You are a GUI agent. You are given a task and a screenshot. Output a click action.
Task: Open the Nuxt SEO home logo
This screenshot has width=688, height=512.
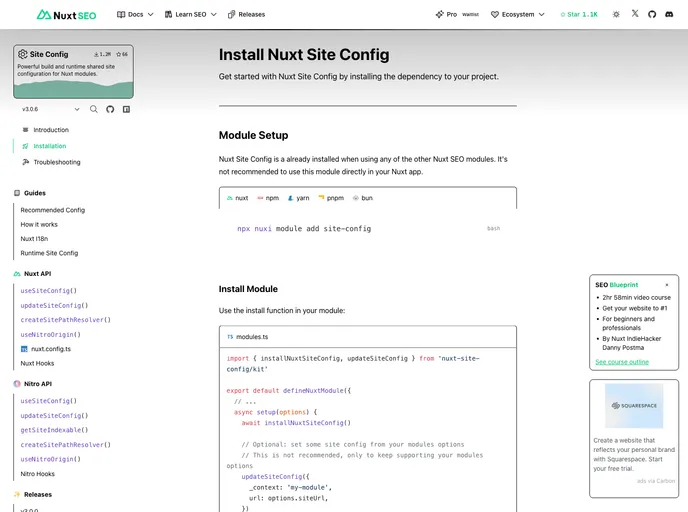pos(66,15)
